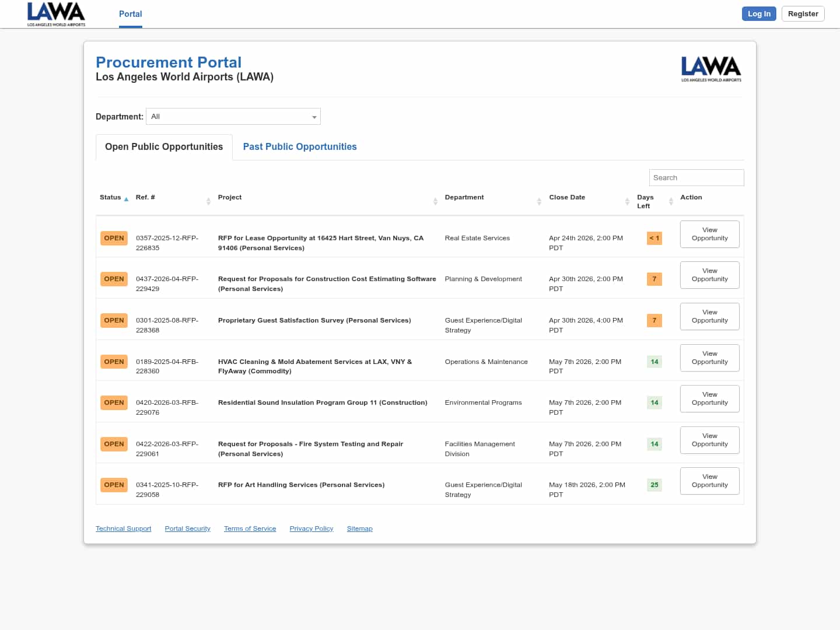Sort by Department column arrows
The width and height of the screenshot is (840, 630).
pos(539,201)
